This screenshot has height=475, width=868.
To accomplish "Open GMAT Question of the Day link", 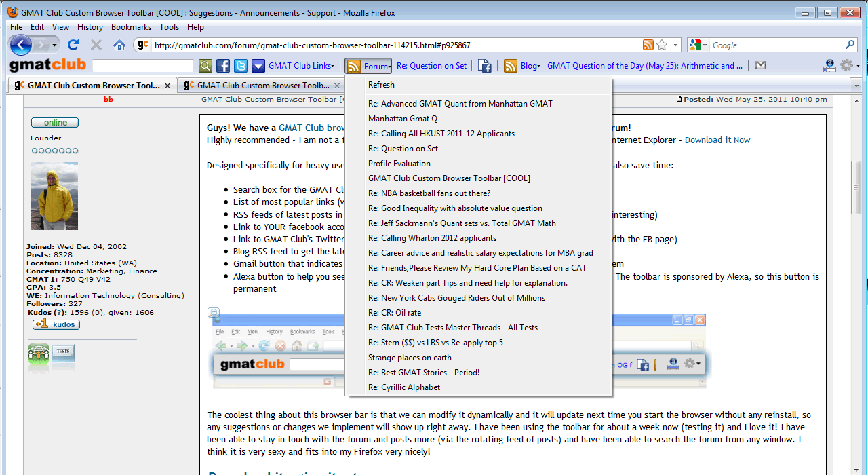I will coord(645,66).
